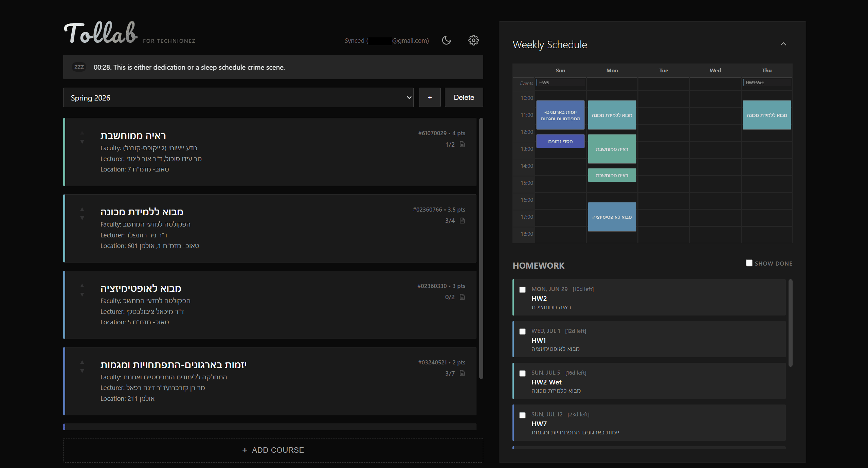Click course list vertical scrollbar

click(481, 248)
